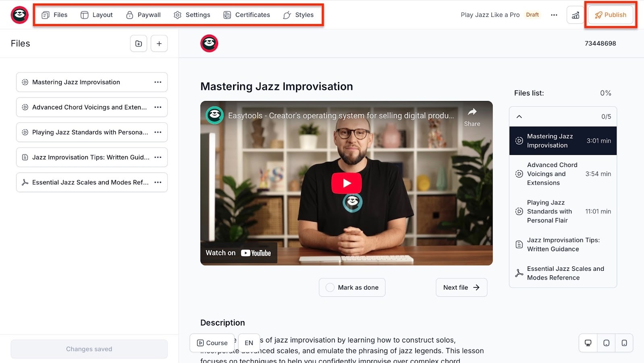Image resolution: width=644 pixels, height=363 pixels.
Task: Open Advanced Chord Voicings and Extensions in files list
Action: tap(563, 174)
